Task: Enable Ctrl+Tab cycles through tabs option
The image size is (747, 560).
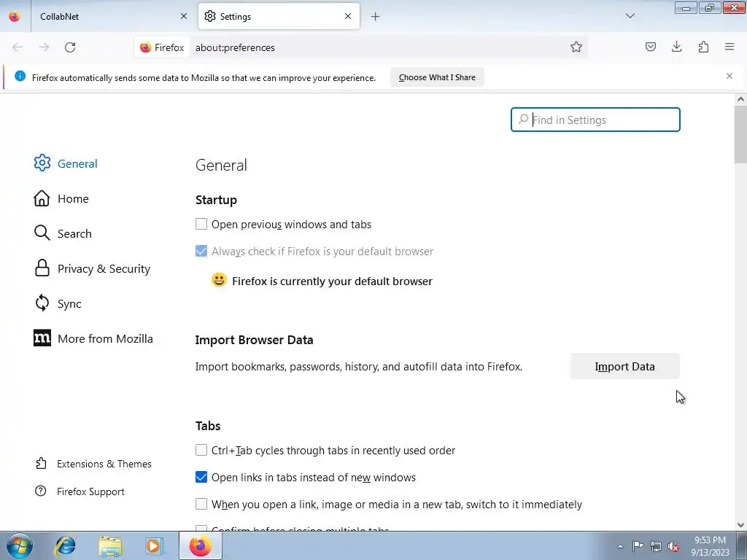Action: point(201,450)
